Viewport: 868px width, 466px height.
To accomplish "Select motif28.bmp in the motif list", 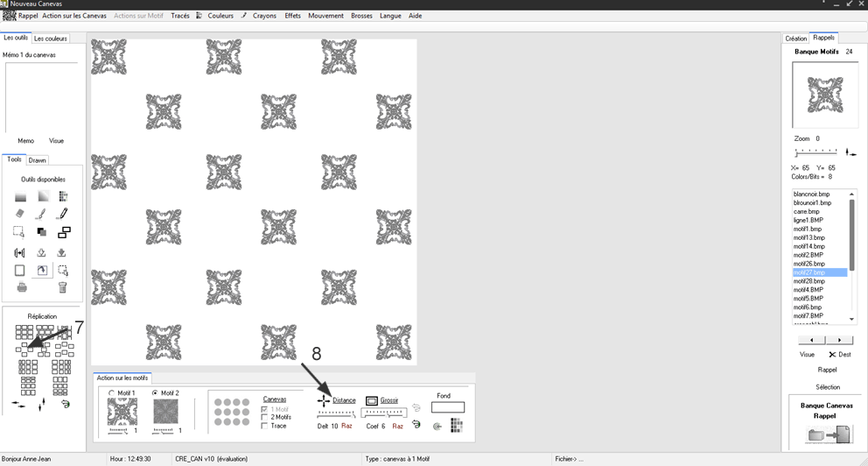I will (x=808, y=281).
